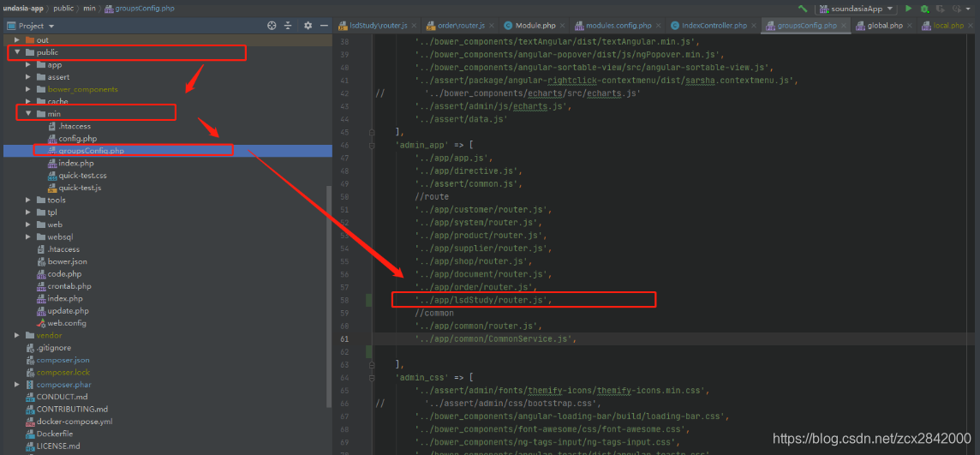Select config.php in the min folder

click(x=78, y=138)
